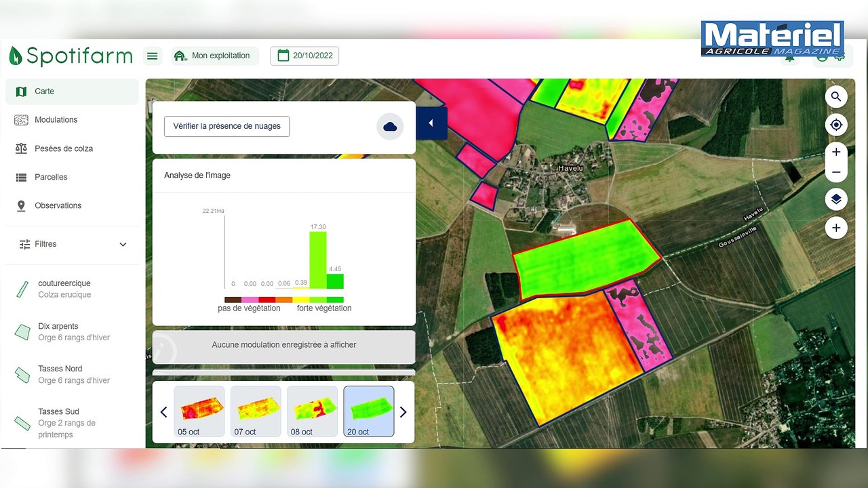Zoom in on the map
Viewport: 868px width, 488px height.
pos(836,152)
